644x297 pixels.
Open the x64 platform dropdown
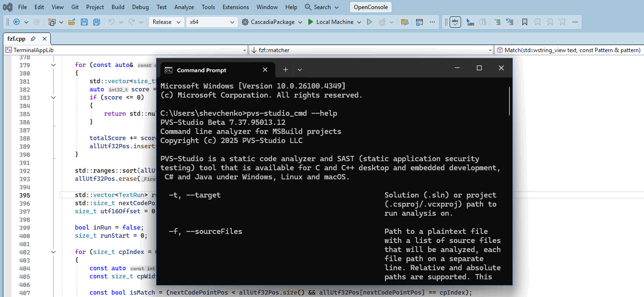[212, 22]
